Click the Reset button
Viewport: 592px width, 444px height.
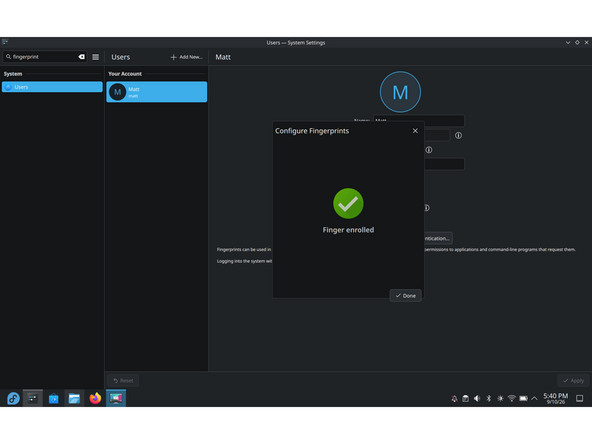[123, 381]
